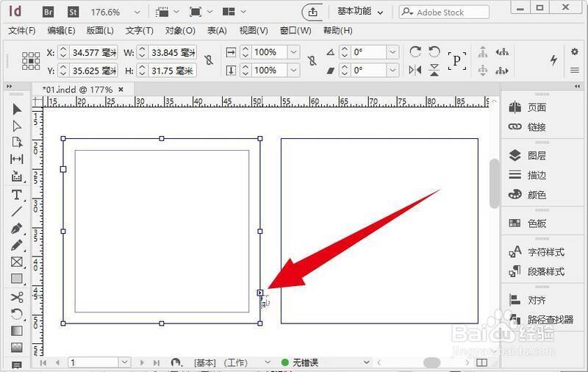Select the Selection tool arrow

pos(17,109)
